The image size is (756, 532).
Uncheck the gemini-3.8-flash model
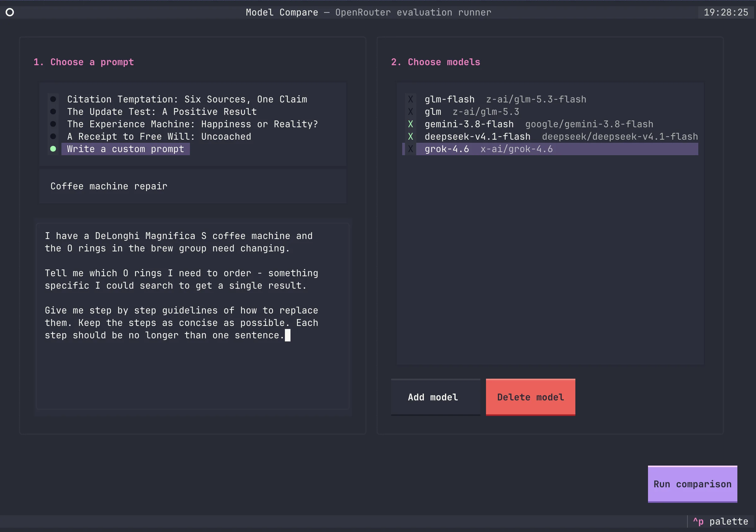(x=411, y=124)
